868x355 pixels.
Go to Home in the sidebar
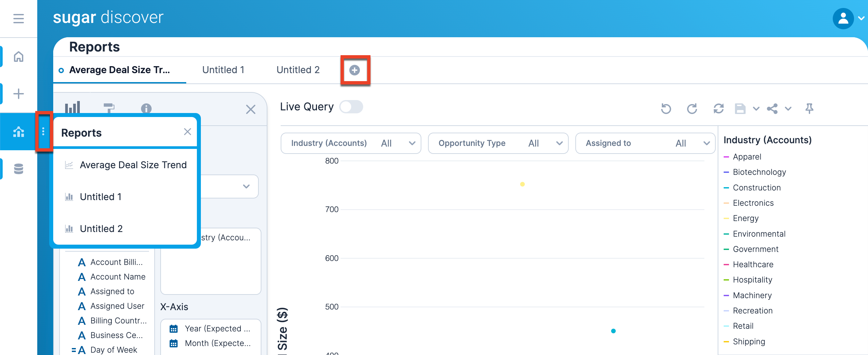[19, 57]
